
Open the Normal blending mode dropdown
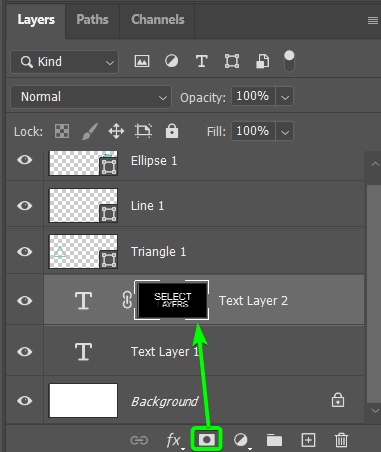coord(91,97)
